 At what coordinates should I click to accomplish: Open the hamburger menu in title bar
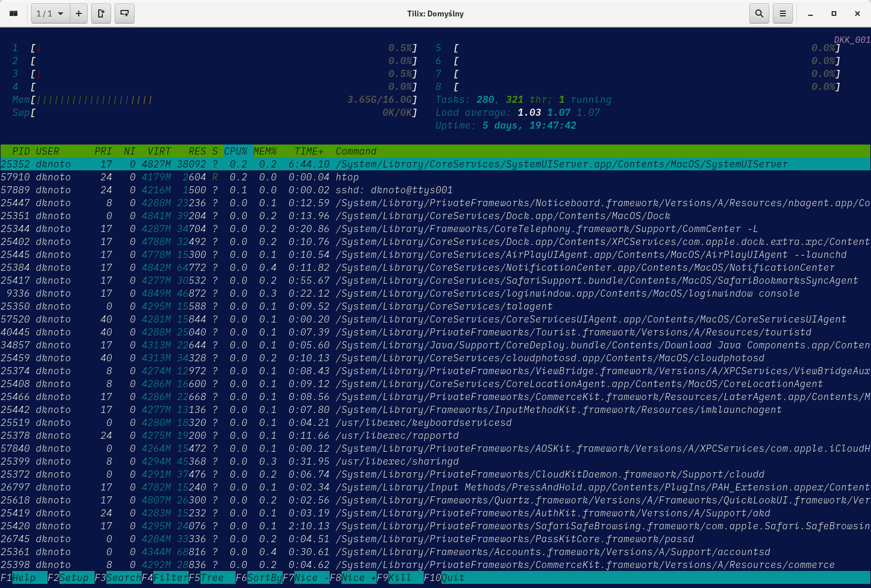783,14
